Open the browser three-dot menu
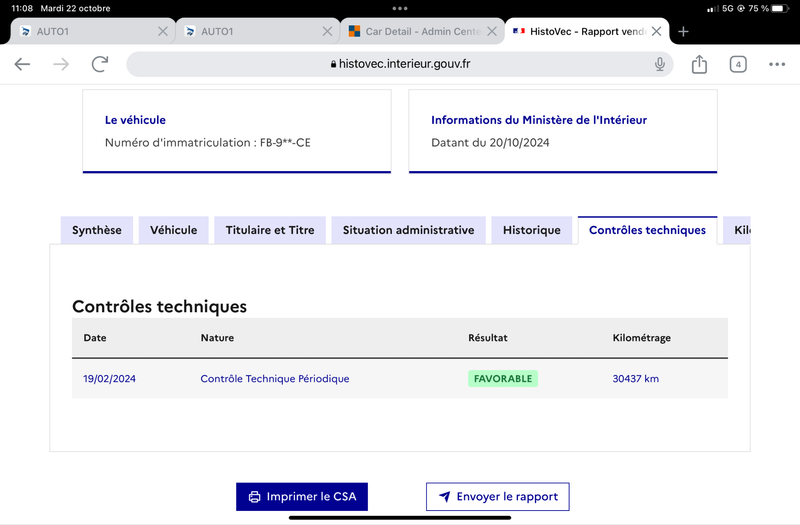The width and height of the screenshot is (800, 525). click(x=777, y=64)
